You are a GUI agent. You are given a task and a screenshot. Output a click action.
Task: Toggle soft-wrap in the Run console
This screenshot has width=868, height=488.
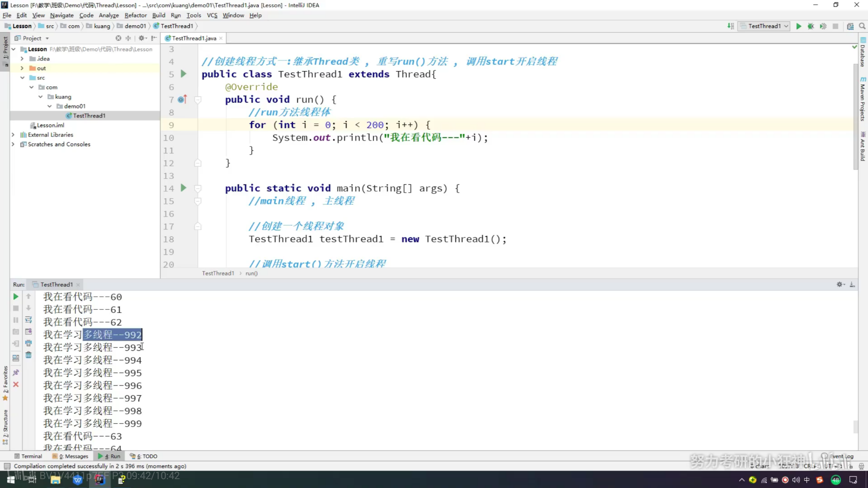point(28,320)
